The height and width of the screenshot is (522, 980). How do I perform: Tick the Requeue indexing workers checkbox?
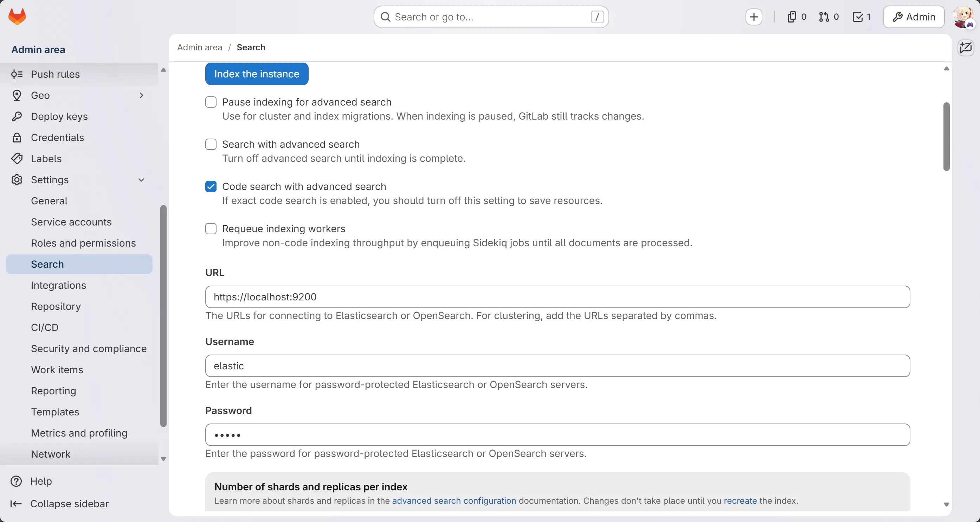[x=211, y=229]
